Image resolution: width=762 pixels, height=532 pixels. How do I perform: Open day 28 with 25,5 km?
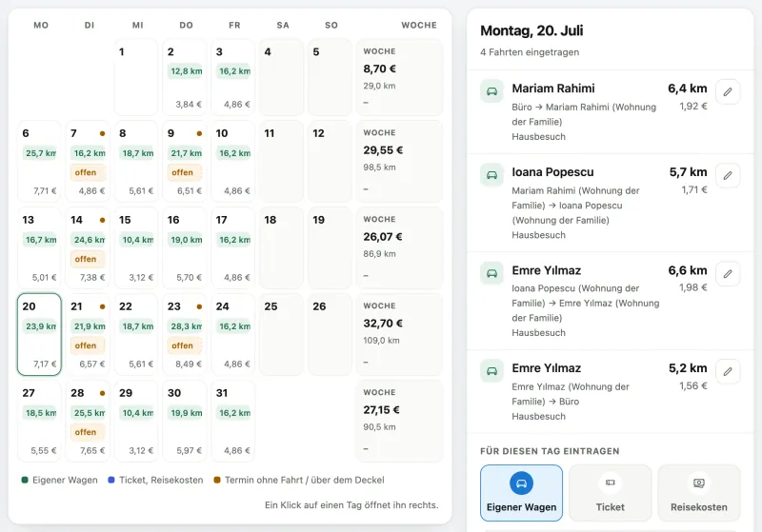(x=88, y=421)
